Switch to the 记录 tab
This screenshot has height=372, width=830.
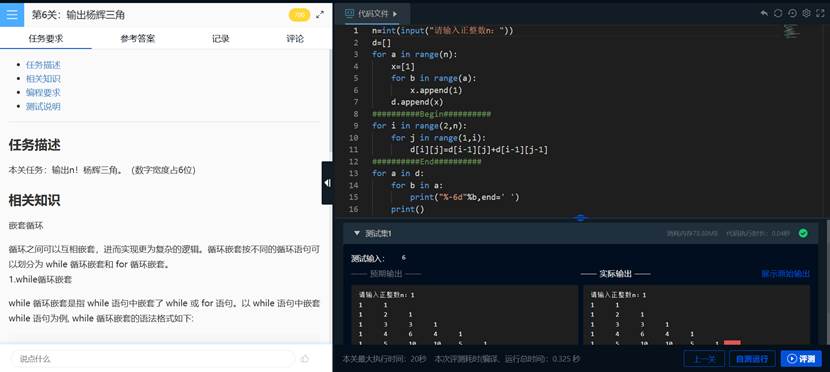pyautogui.click(x=221, y=39)
